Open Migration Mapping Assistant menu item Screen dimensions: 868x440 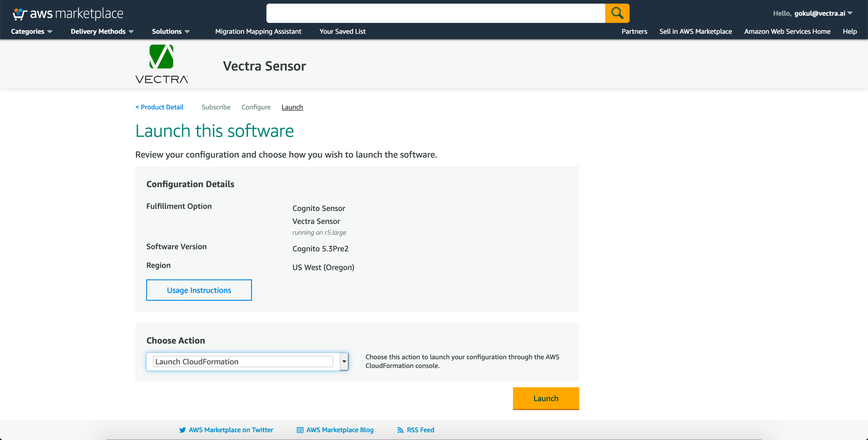[258, 31]
